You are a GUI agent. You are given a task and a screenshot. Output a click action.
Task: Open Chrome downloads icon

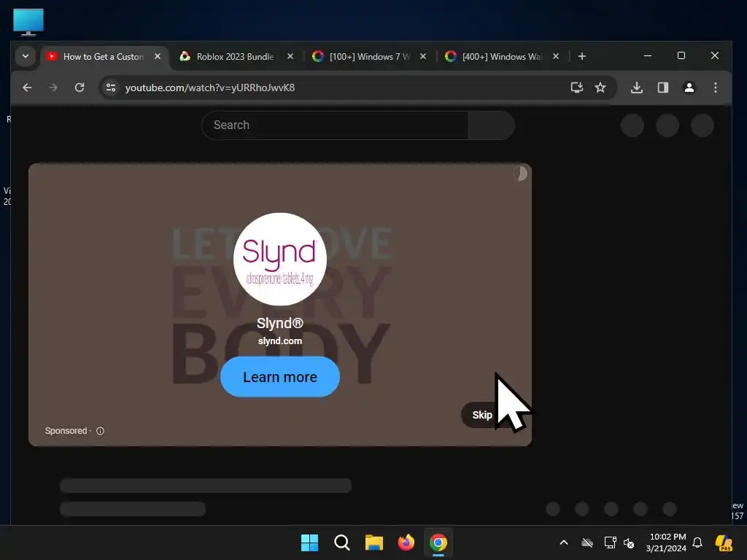(x=636, y=87)
